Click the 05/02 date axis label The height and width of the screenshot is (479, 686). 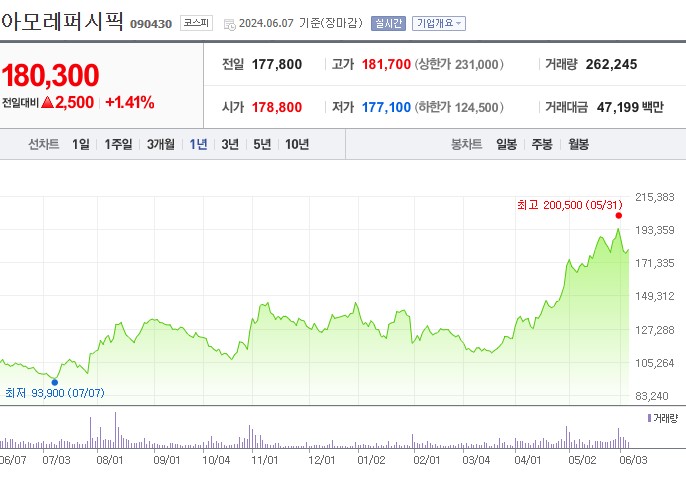(582, 460)
